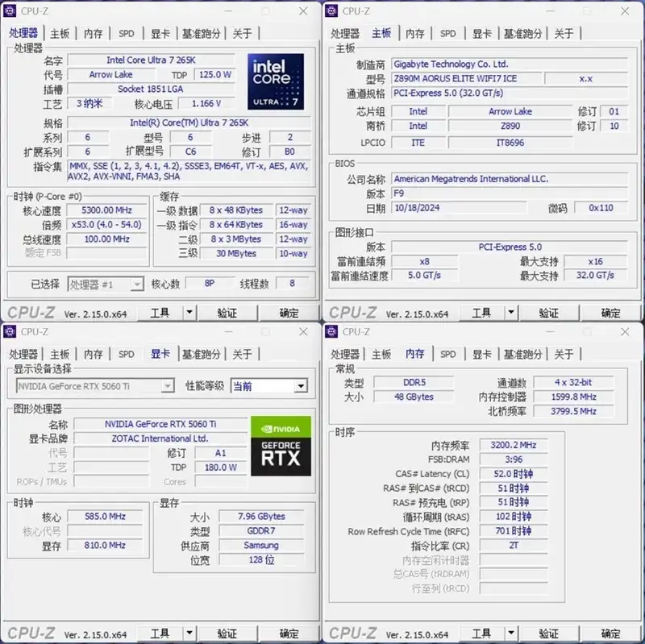
Task: Switch to SPD tab in the processor window
Action: [x=127, y=33]
